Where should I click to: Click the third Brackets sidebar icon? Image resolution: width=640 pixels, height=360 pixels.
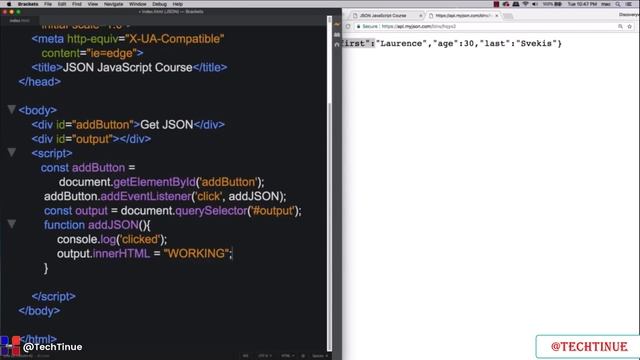337,45
